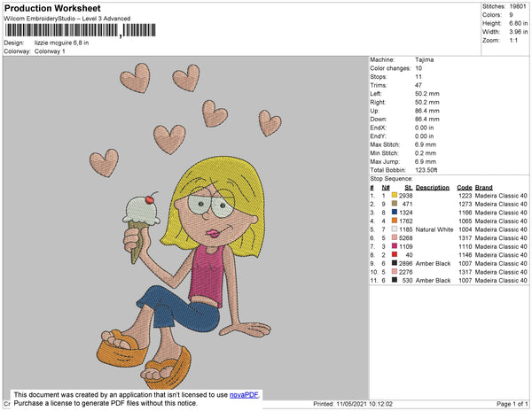Click the 'Brand' column header
Image resolution: width=532 pixels, height=411 pixels.
(x=483, y=188)
